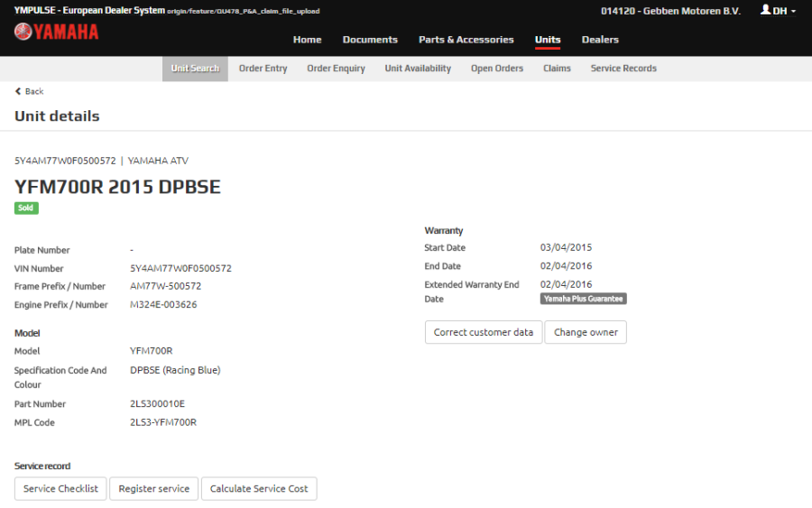The image size is (812, 508).
Task: Click dealer name 014120 - Gebben Motoren B.V.
Action: pos(670,11)
